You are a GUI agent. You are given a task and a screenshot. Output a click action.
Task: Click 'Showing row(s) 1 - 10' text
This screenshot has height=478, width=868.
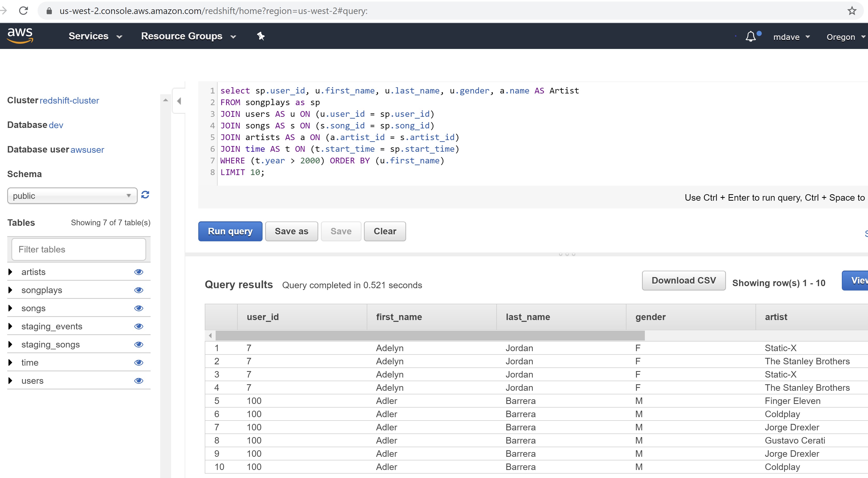pos(779,283)
